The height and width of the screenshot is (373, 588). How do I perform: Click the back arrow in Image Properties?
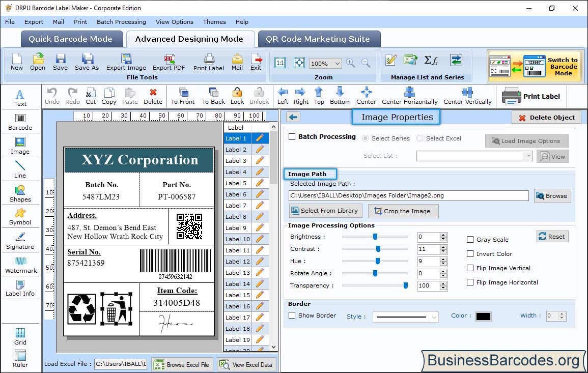(x=293, y=117)
